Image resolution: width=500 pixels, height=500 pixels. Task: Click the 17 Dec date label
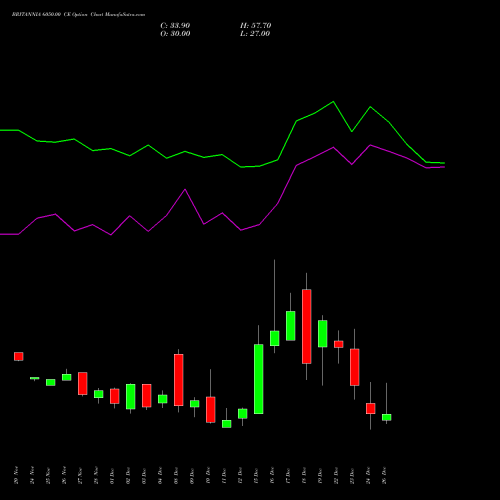[288, 476]
